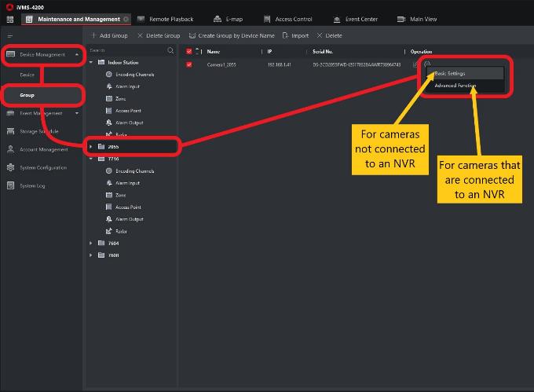Open the module grid menu icon
534x392 pixels.
pyautogui.click(x=10, y=19)
